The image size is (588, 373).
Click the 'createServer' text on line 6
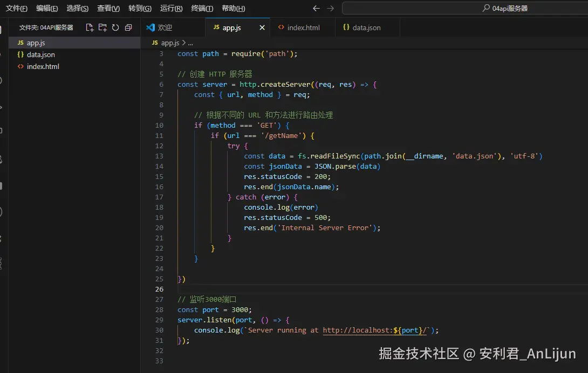(x=285, y=84)
